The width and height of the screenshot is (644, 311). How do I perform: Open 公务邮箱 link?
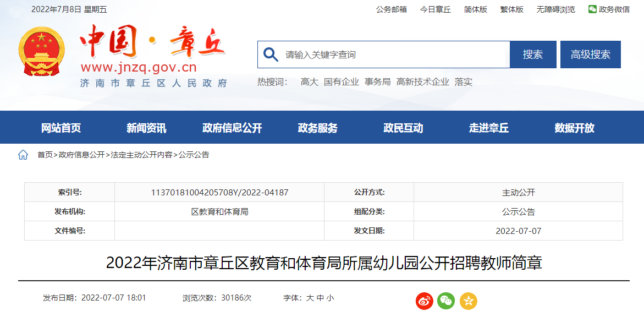point(392,9)
